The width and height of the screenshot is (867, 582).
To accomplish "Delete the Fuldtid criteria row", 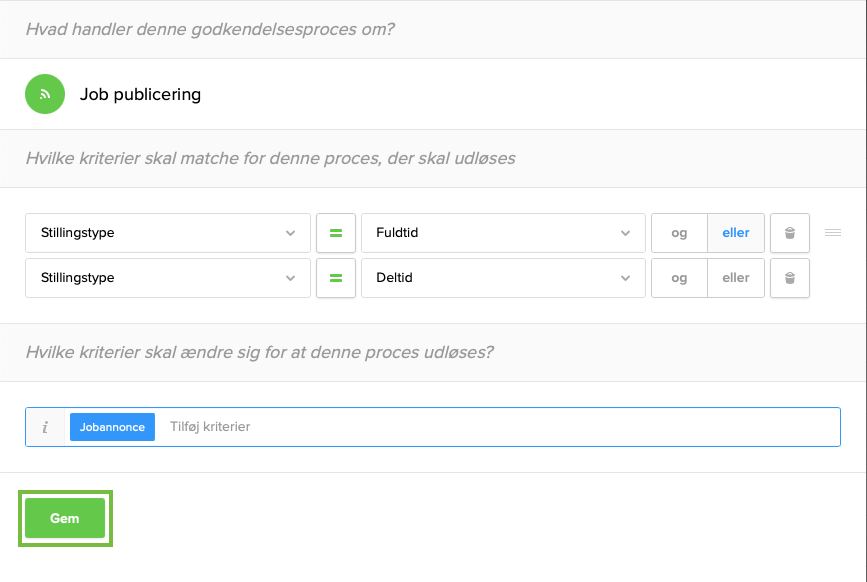I will tap(789, 233).
